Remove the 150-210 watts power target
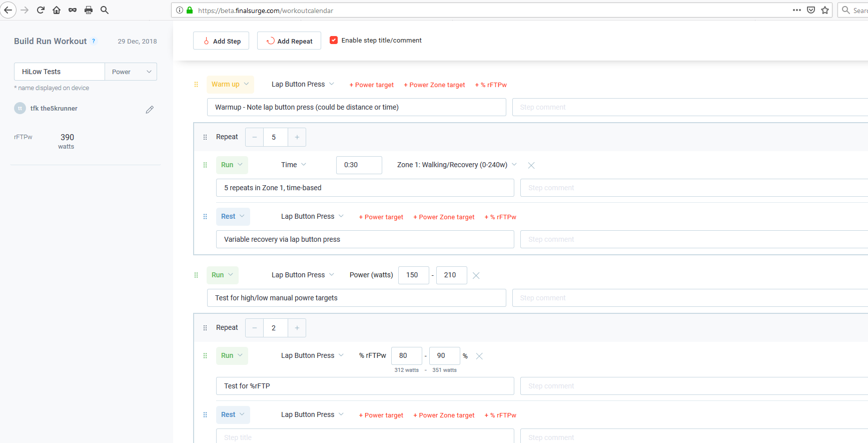Viewport: 868px width, 443px height. [x=476, y=275]
